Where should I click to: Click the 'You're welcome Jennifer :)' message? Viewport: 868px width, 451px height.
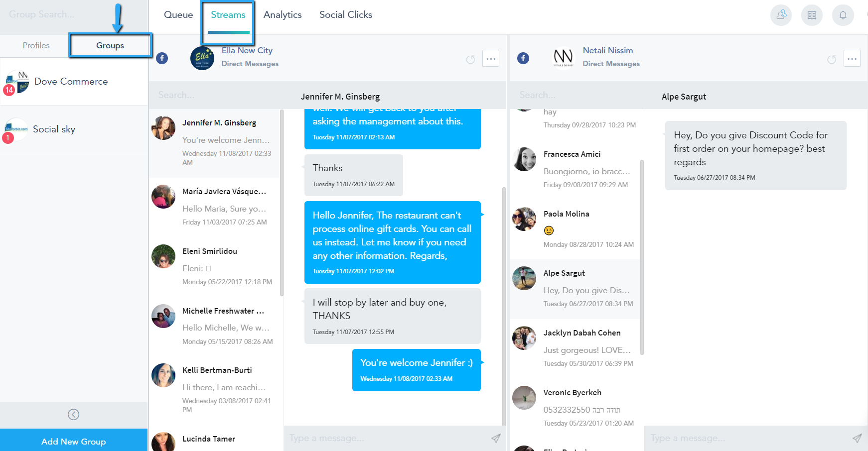click(x=417, y=370)
